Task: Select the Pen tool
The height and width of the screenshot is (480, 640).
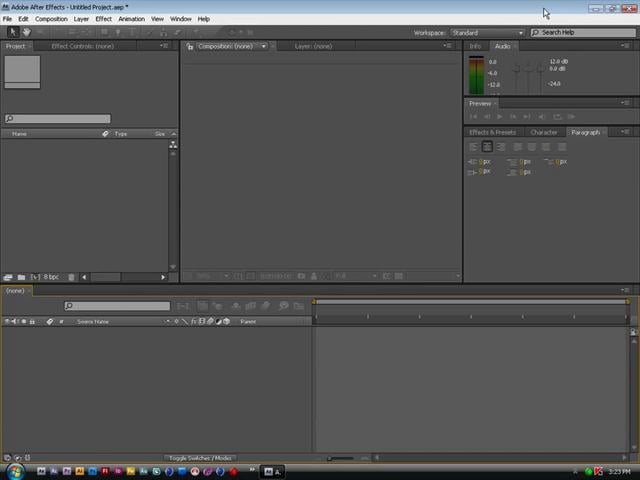Action: click(118, 32)
